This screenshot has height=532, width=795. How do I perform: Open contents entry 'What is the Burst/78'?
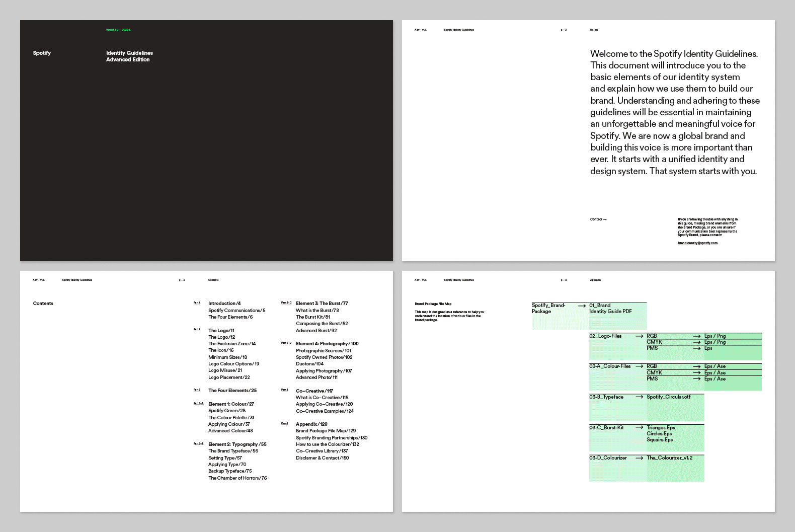pyautogui.click(x=317, y=311)
